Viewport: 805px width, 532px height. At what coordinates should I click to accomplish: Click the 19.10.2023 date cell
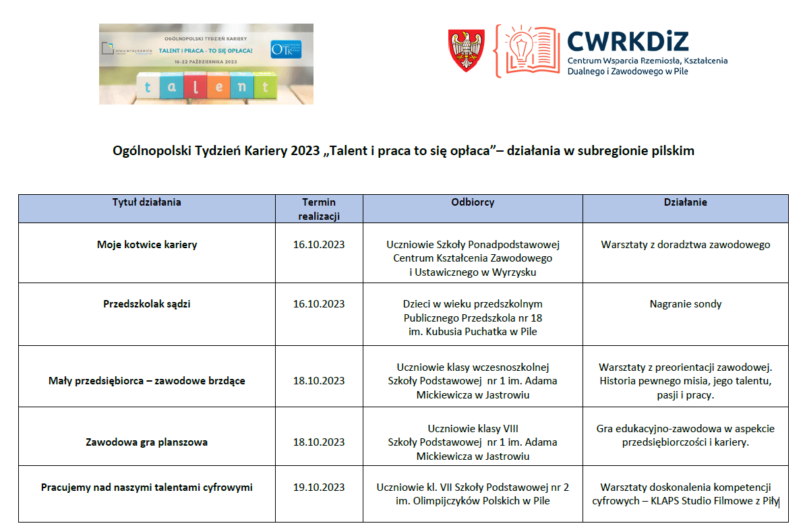319,487
